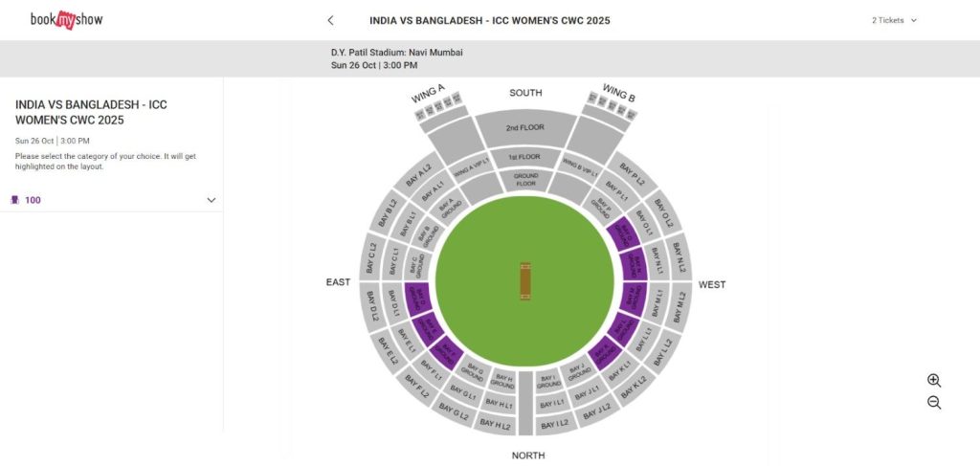This screenshot has width=980, height=466.
Task: Expand the 100 price category chevron
Action: [212, 200]
